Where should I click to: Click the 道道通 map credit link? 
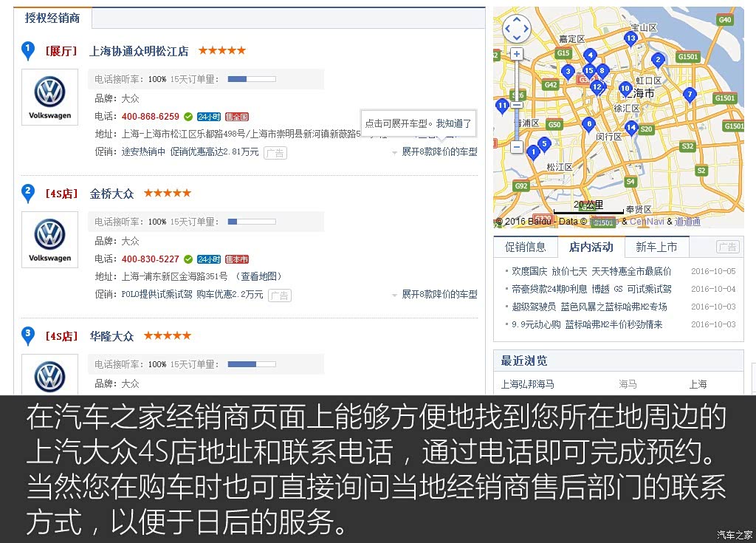tap(687, 222)
